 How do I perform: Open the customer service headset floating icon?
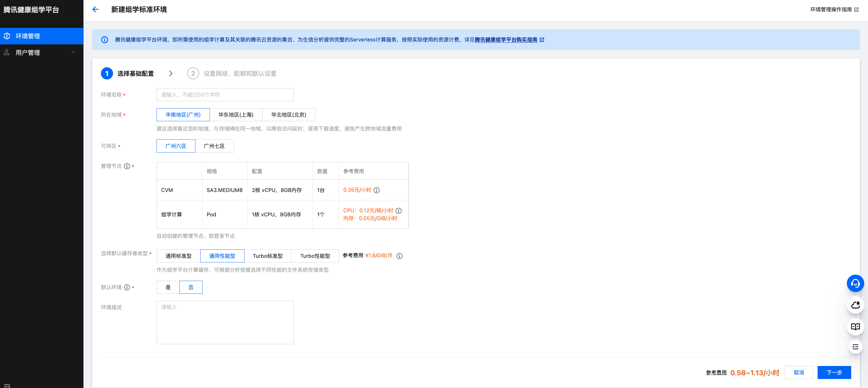855,283
